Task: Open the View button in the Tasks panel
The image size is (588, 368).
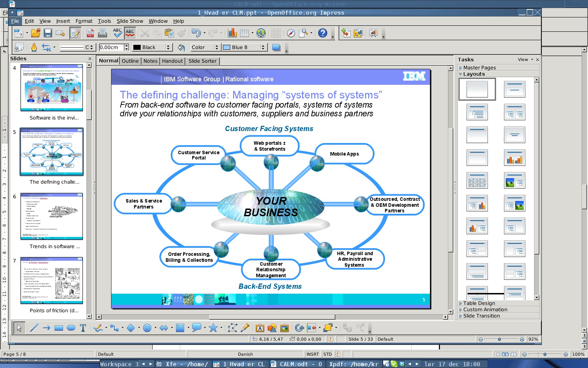Action: click(x=525, y=60)
